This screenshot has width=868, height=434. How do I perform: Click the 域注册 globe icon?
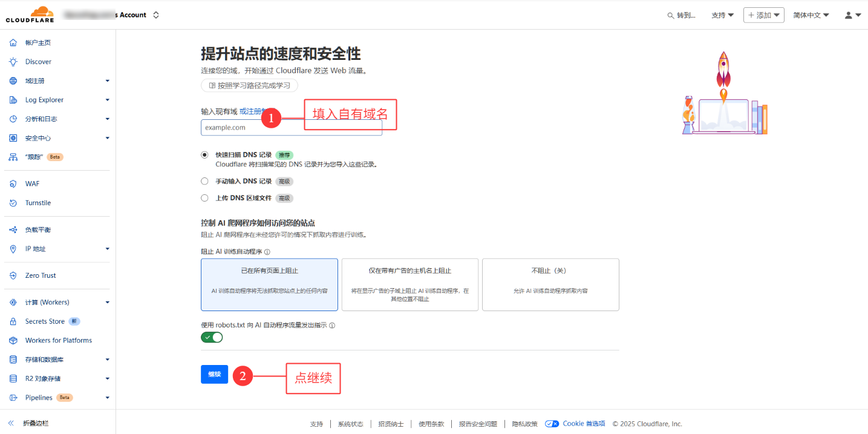tap(13, 81)
